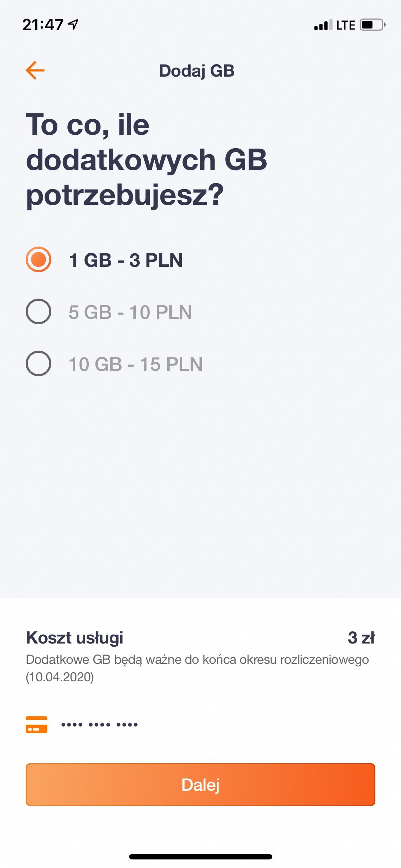Tap the 'Koszt usługi' label
The width and height of the screenshot is (401, 868).
click(x=74, y=638)
